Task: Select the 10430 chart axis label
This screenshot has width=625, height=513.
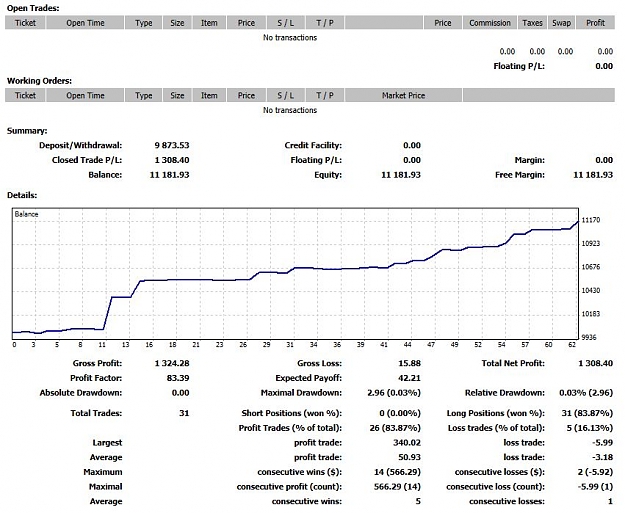Action: point(590,291)
